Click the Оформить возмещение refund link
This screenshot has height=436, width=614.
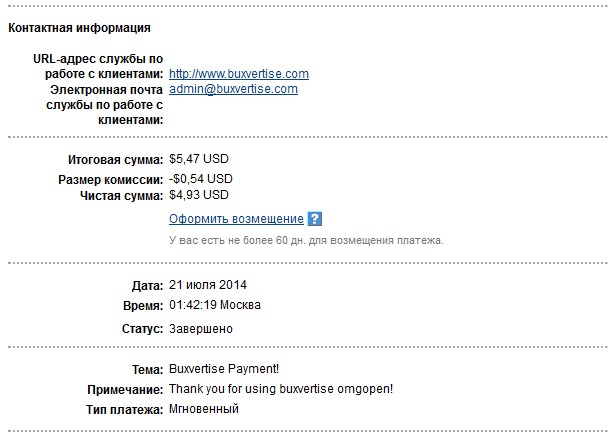(x=236, y=219)
